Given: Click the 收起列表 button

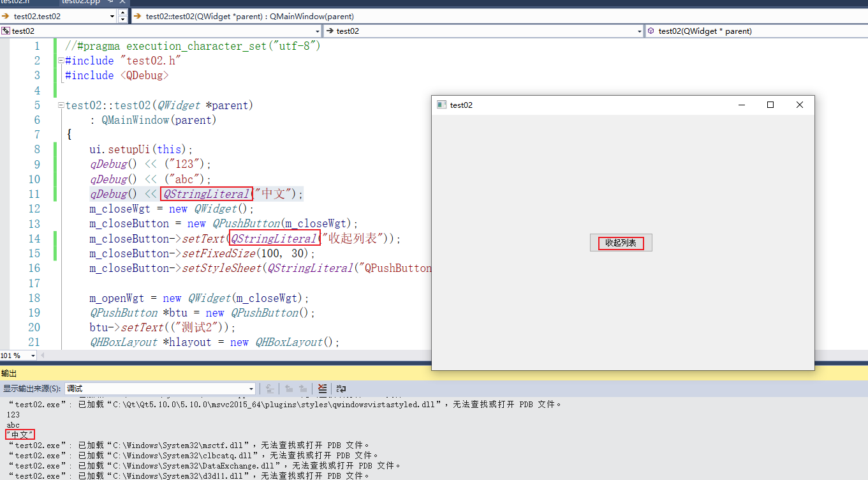Looking at the screenshot, I should 621,243.
